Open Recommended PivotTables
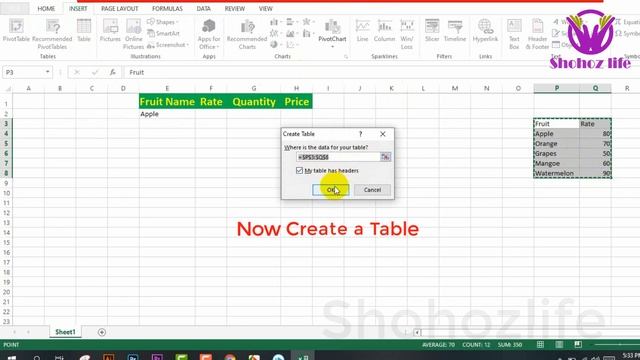This screenshot has height=360, width=640. 52,34
